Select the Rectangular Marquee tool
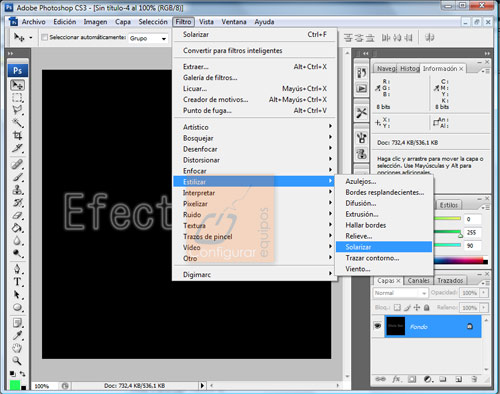This screenshot has height=394, width=500. pyautogui.click(x=17, y=98)
